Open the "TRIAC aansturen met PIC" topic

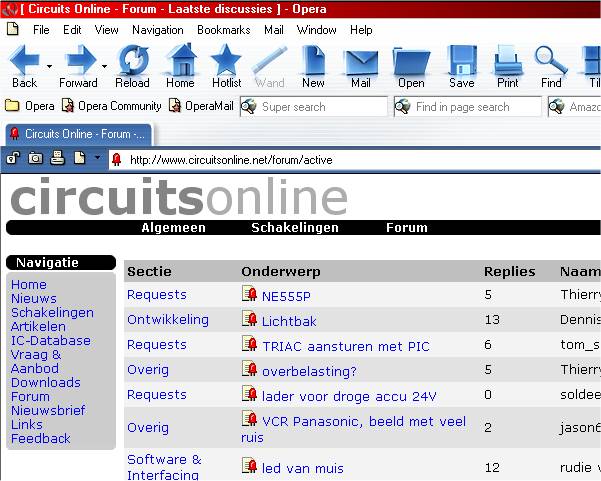(345, 346)
